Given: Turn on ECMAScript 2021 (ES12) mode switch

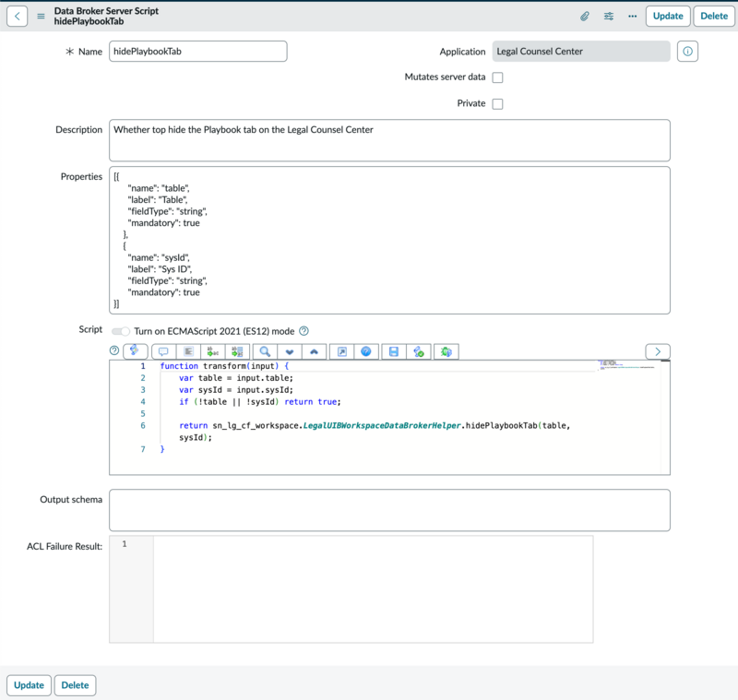Looking at the screenshot, I should pyautogui.click(x=121, y=331).
